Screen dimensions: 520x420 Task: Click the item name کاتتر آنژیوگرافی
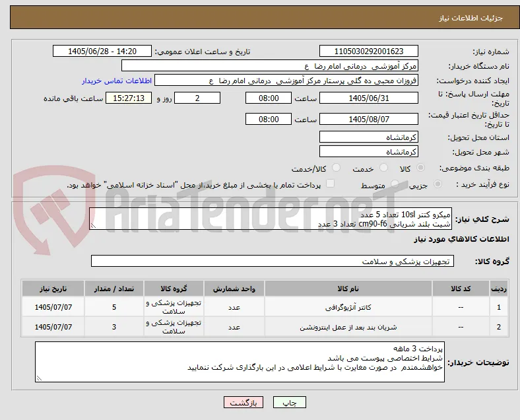(x=348, y=308)
